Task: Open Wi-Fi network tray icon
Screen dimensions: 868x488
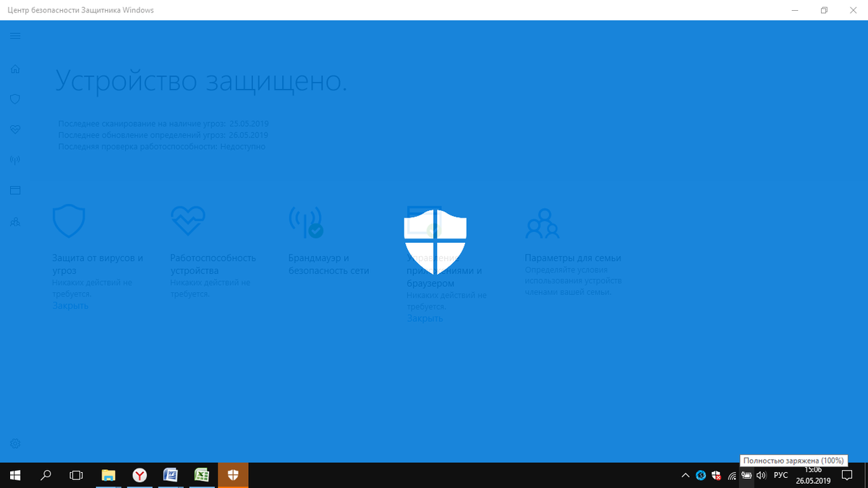Action: click(731, 475)
